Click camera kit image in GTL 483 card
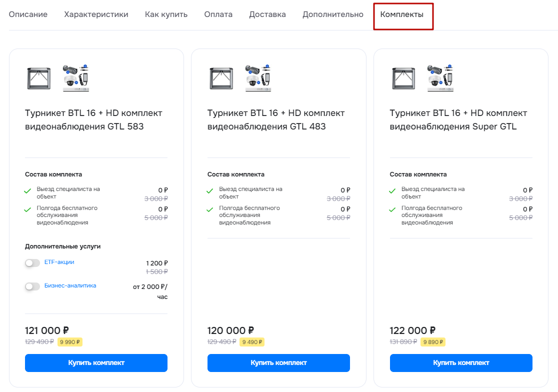The height and width of the screenshot is (392, 558). pyautogui.click(x=258, y=78)
